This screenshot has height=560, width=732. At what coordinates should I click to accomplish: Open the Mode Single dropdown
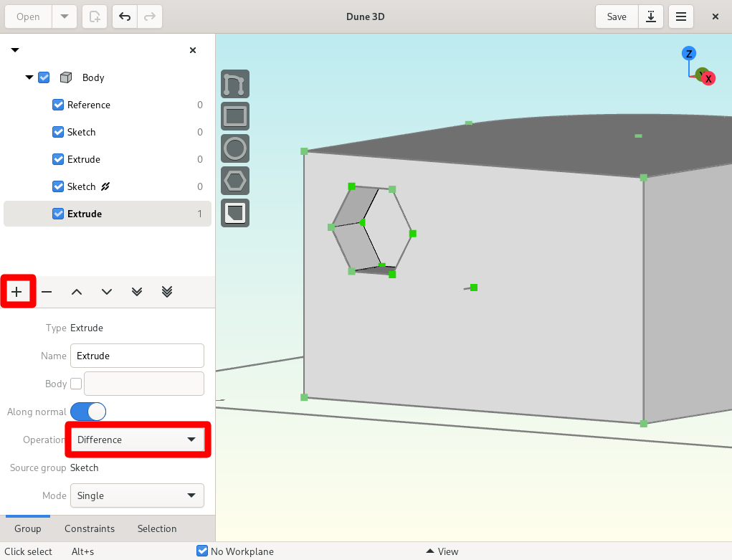137,495
